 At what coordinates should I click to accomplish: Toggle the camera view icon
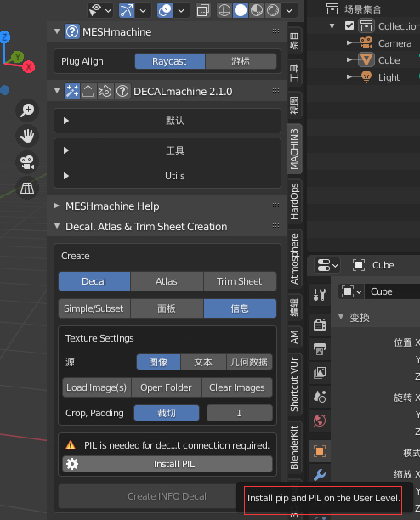[x=27, y=162]
